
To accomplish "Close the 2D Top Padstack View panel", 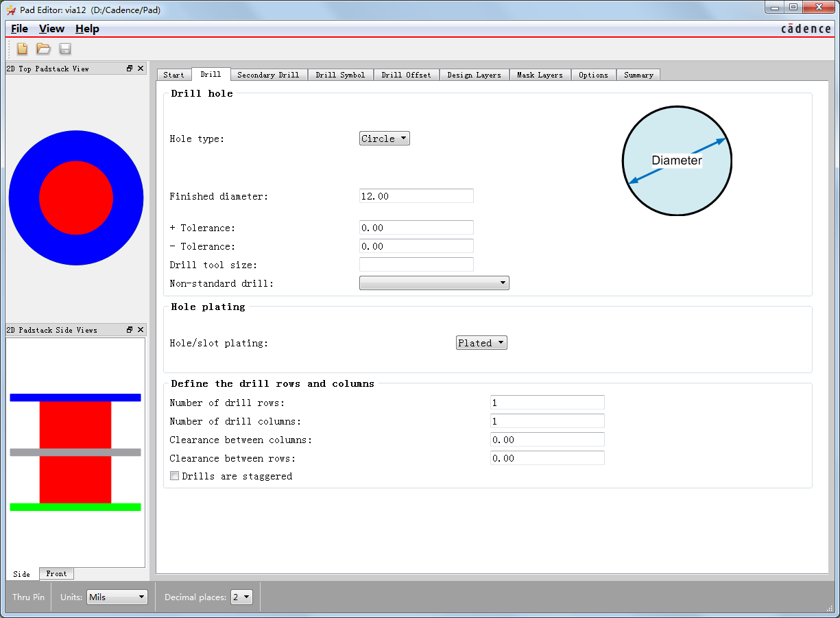I will [x=141, y=69].
